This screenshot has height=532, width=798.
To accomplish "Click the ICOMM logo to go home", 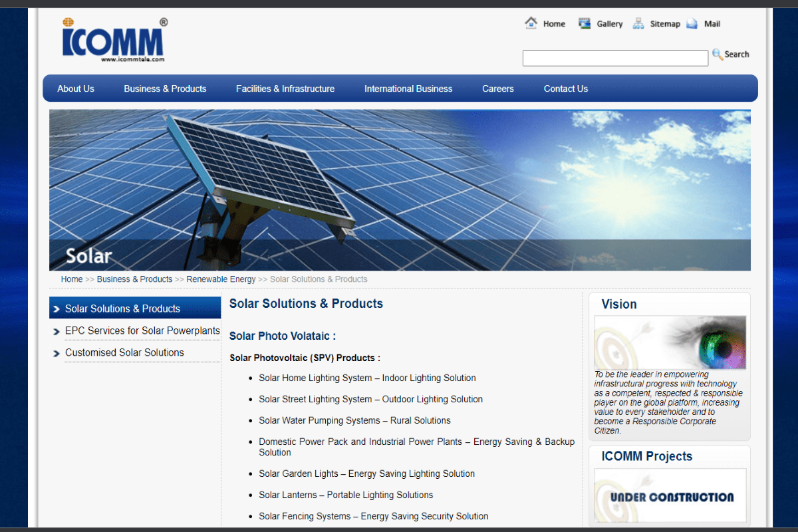I will pos(113,39).
